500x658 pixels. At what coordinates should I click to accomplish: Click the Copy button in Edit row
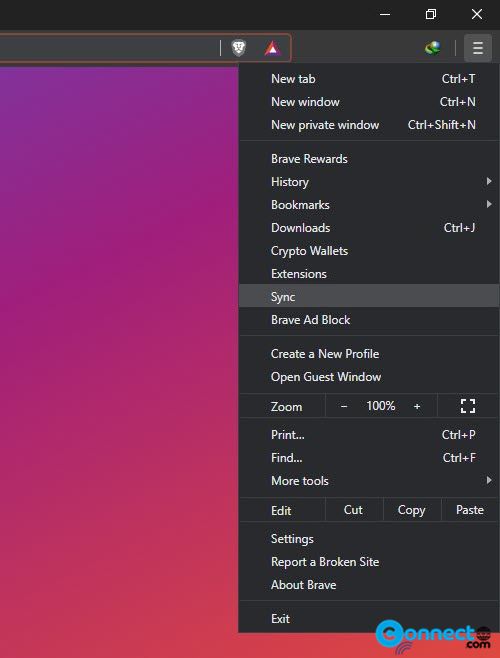coord(411,510)
